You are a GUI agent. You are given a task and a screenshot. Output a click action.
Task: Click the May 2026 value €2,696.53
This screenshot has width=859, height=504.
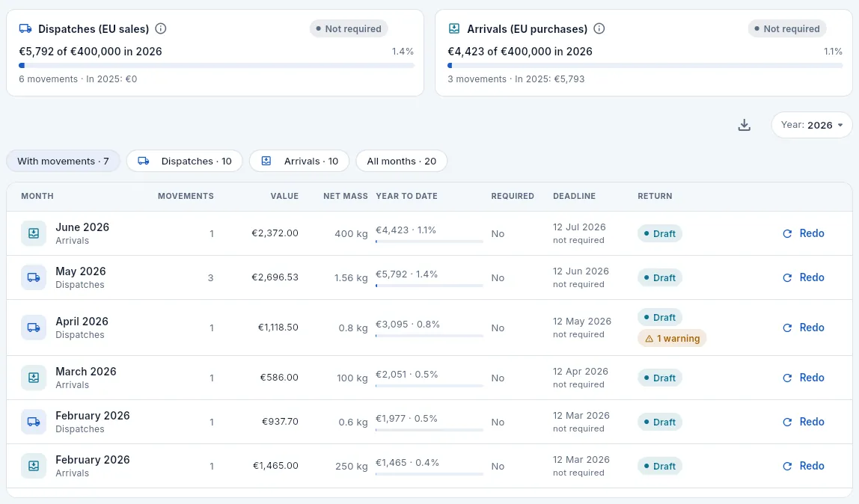click(275, 277)
